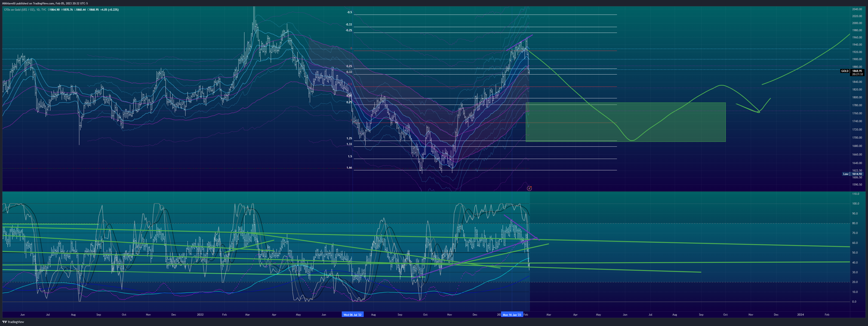
Task: Click the current price label 1868.95
Action: 857,71
